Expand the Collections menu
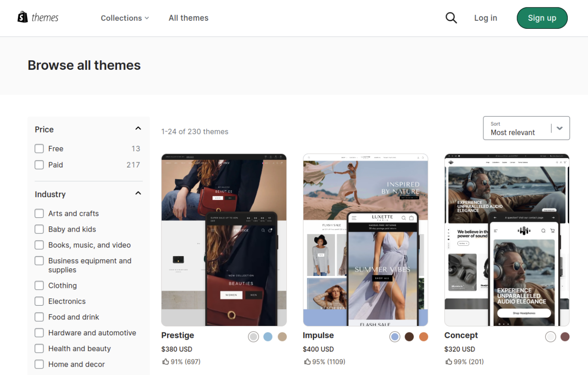The image size is (588, 375). (x=124, y=18)
